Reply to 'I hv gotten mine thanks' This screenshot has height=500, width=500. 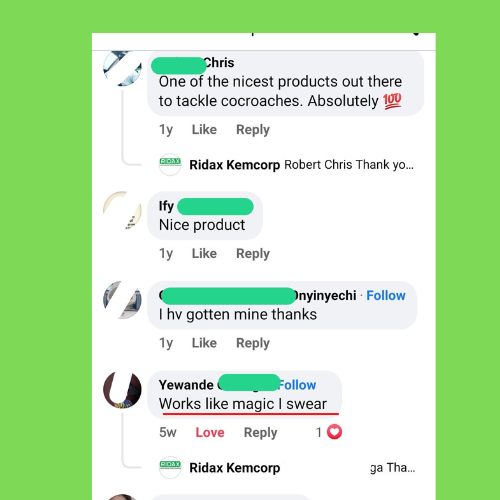[x=253, y=343]
